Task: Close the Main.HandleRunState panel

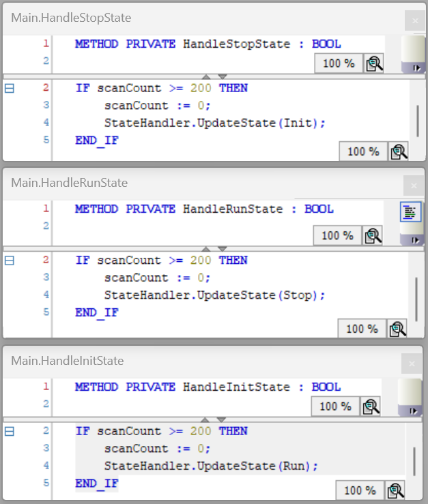Action: click(414, 186)
